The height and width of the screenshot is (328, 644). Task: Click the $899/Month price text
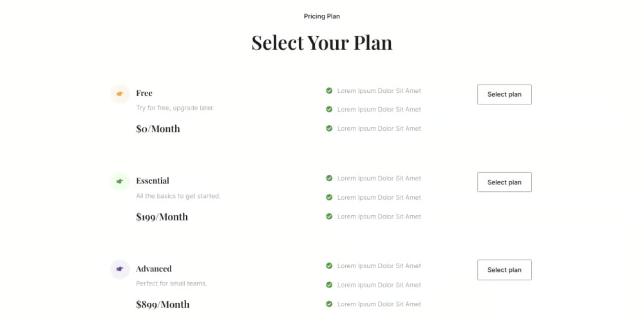pos(163,304)
